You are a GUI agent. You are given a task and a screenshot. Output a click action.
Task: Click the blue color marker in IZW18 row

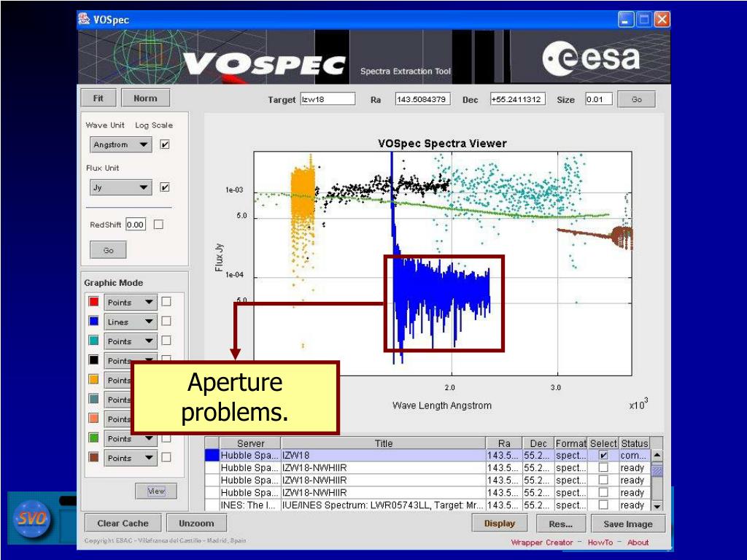(212, 455)
